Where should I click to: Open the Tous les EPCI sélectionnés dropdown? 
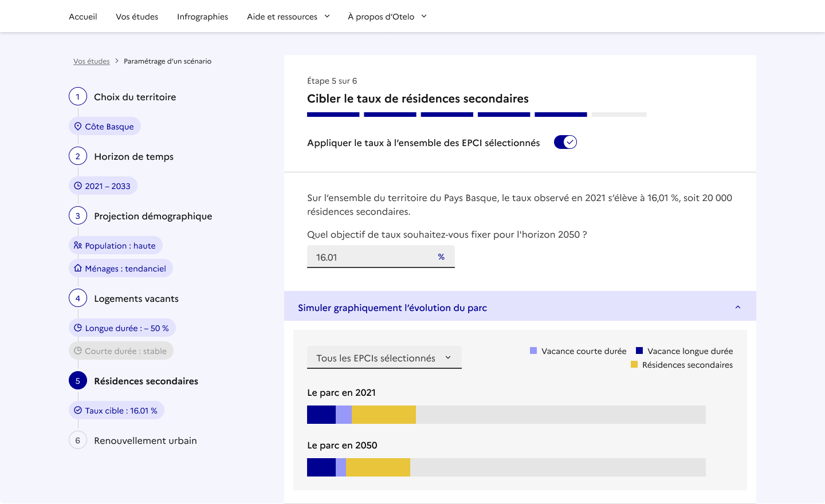[x=384, y=358]
